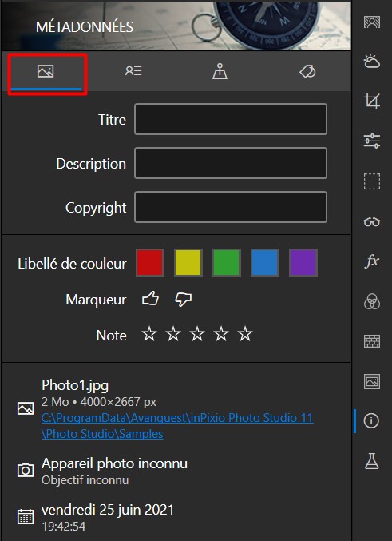Image resolution: width=392 pixels, height=541 pixels.
Task: Click the Description input field
Action: tap(231, 163)
